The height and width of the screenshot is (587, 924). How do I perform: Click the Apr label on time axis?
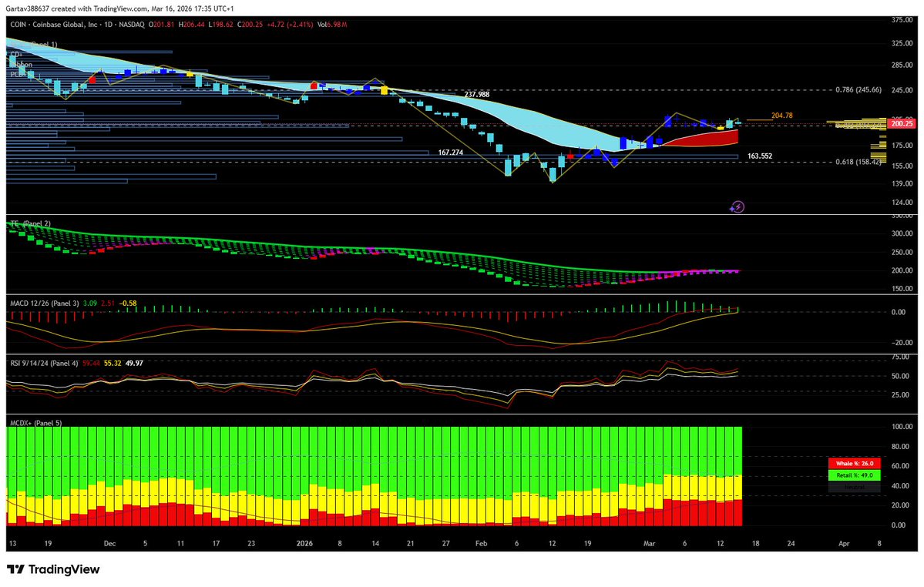point(844,543)
